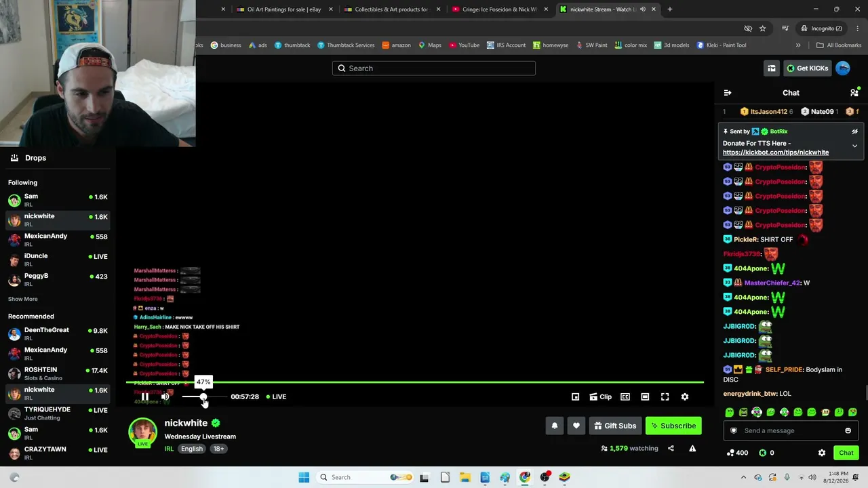Image resolution: width=868 pixels, height=488 pixels.
Task: Open the emote picker in chat
Action: 848,430
